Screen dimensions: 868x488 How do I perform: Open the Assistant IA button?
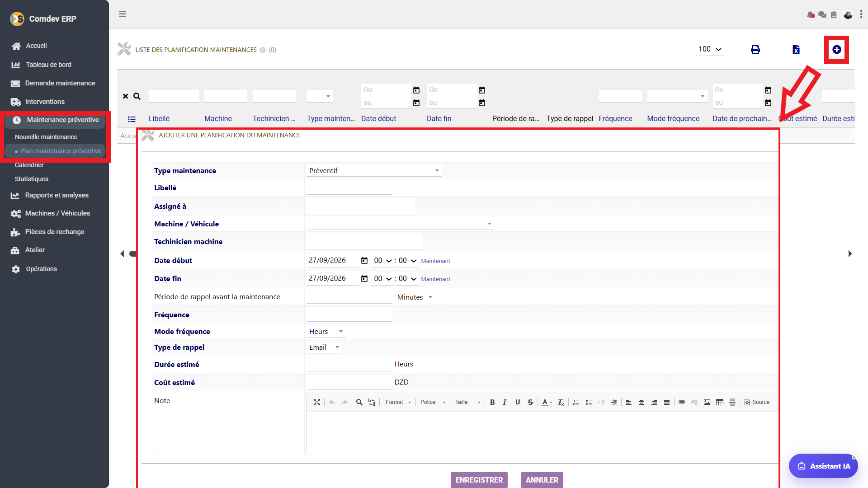(x=823, y=466)
